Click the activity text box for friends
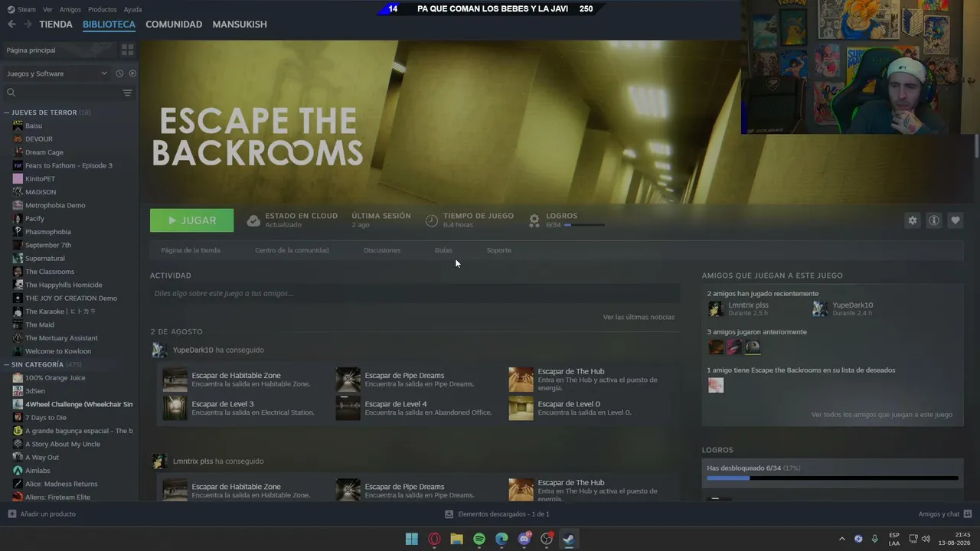Screen dimensions: 980x551 coord(415,293)
